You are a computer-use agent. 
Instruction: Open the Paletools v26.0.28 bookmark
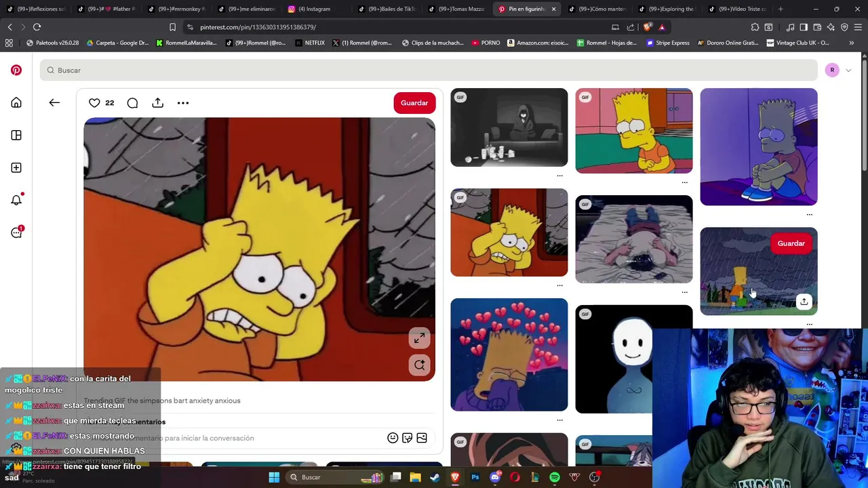[52, 43]
